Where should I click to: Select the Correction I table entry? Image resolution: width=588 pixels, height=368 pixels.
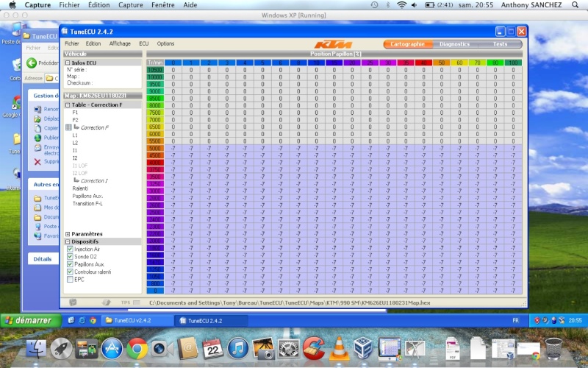(94, 180)
